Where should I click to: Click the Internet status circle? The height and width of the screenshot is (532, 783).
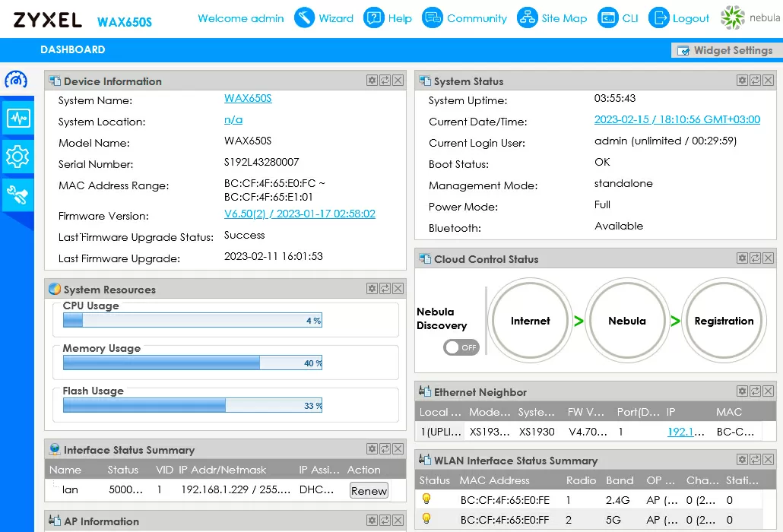(x=530, y=321)
